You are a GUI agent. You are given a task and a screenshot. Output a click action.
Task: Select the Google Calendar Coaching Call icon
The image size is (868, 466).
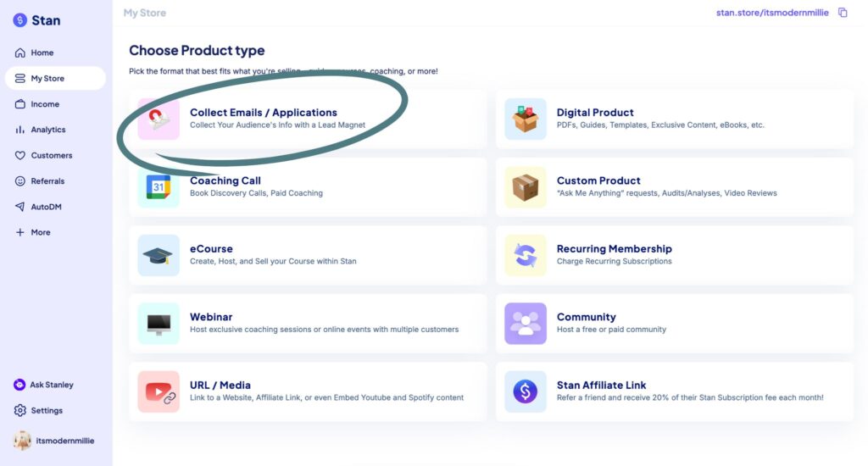(159, 187)
